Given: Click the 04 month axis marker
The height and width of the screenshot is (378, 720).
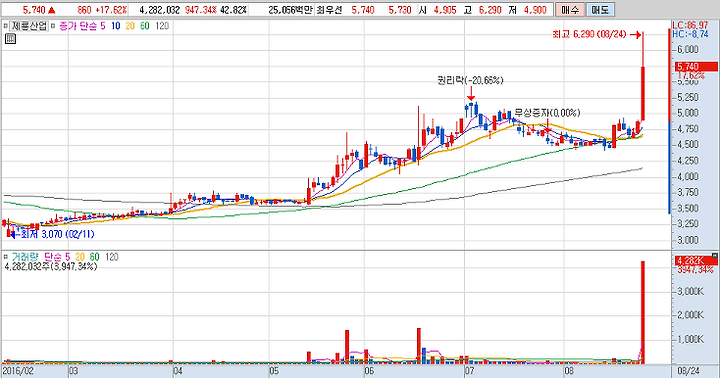Looking at the screenshot, I should click(178, 371).
